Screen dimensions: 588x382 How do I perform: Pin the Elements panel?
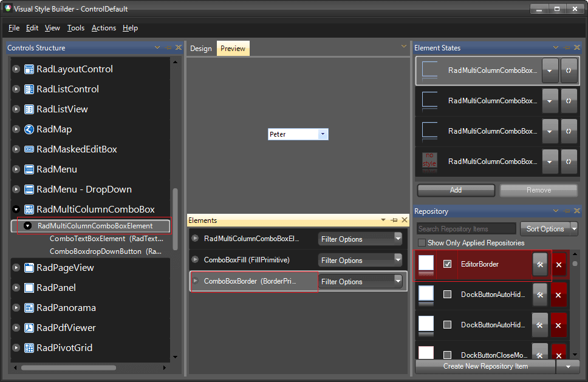click(x=394, y=220)
